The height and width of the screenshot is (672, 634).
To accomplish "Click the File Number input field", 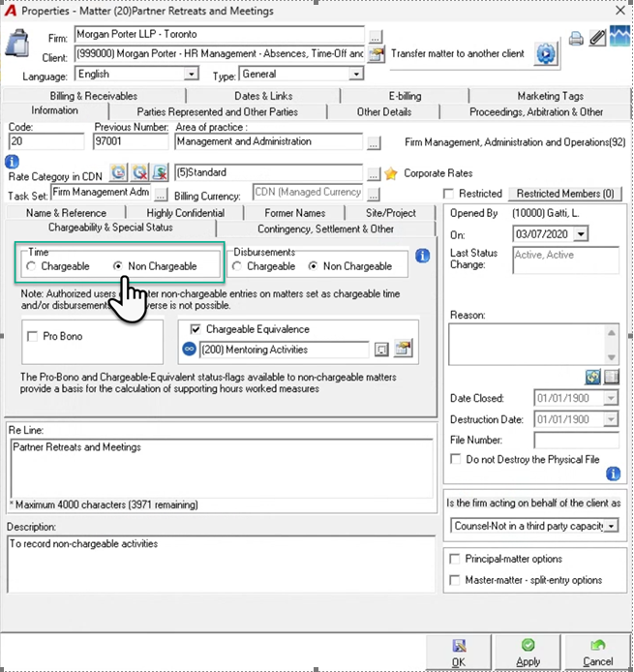I will 576,441.
